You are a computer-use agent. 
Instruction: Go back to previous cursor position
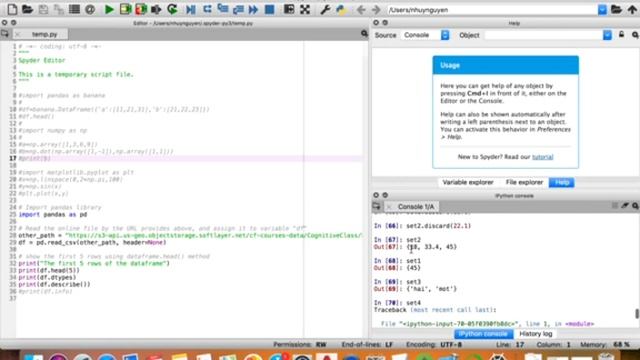360,9
